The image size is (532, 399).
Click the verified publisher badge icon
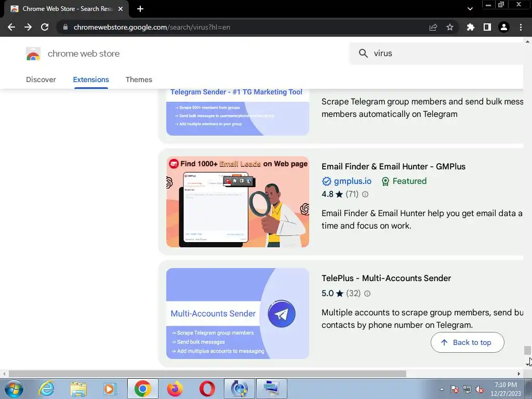point(326,181)
